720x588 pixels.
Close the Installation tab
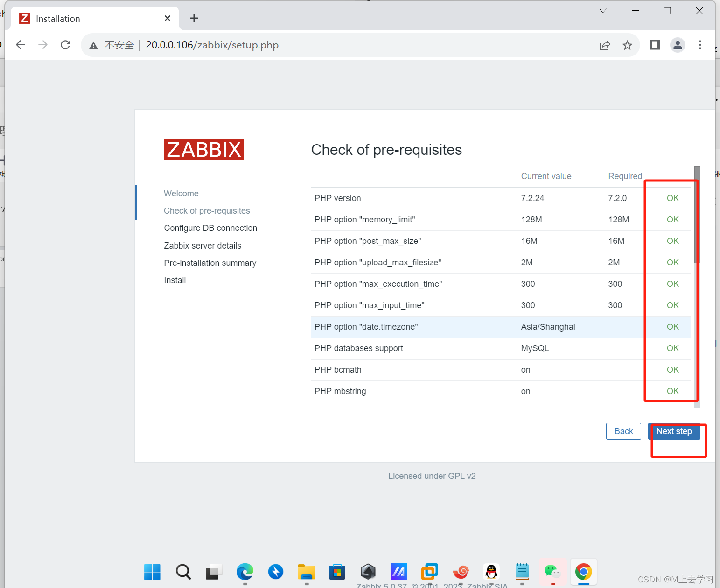click(168, 18)
